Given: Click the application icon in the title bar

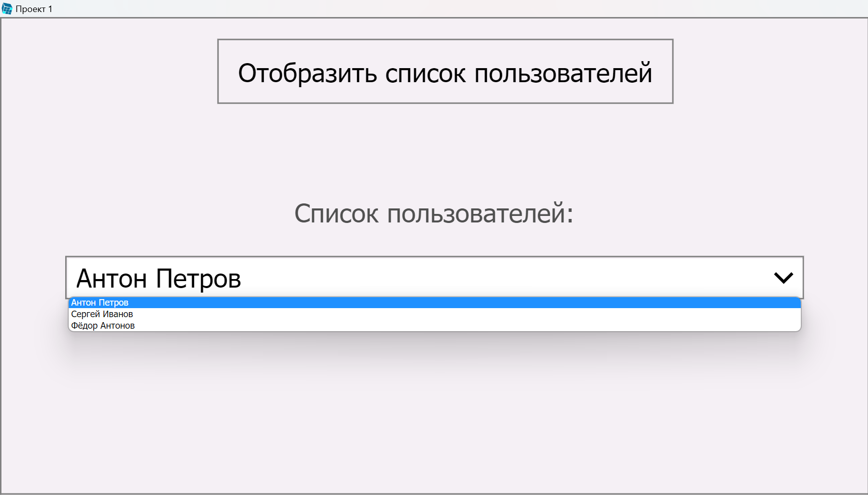Looking at the screenshot, I should click(8, 8).
